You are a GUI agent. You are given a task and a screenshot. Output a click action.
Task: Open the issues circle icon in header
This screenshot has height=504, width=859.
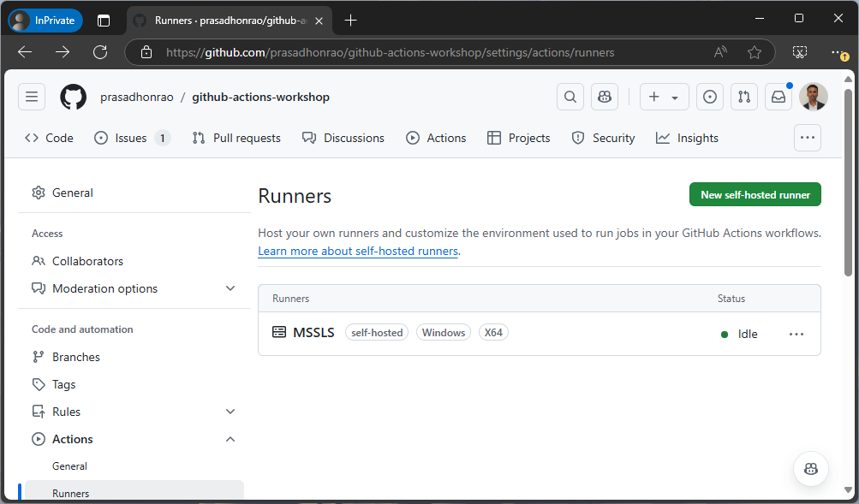710,97
